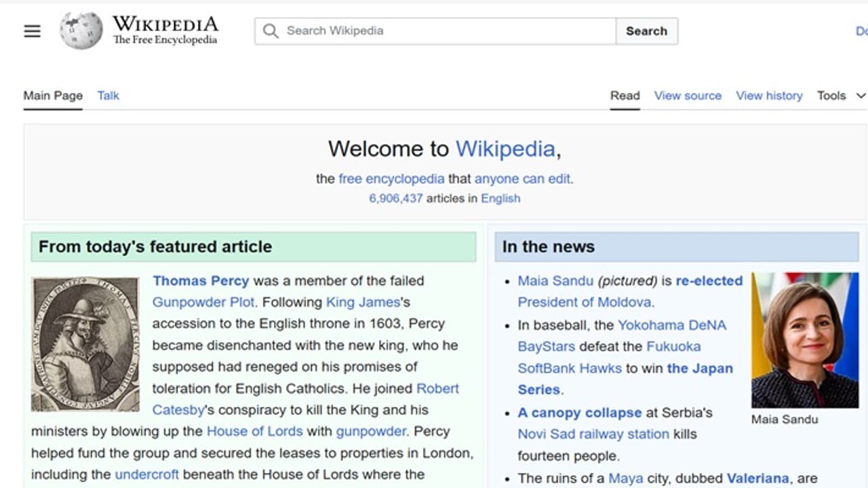This screenshot has width=868, height=488.
Task: Click the Search button
Action: [x=646, y=30]
